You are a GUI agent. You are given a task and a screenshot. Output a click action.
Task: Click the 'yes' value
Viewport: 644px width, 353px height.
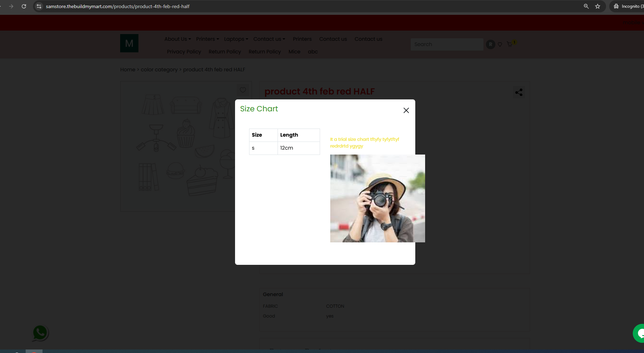[x=330, y=316]
